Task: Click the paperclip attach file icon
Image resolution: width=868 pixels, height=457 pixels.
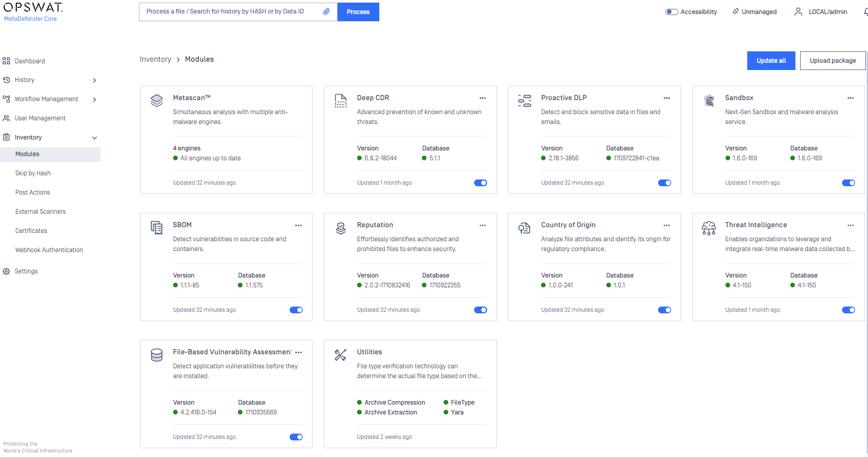Action: tap(326, 11)
